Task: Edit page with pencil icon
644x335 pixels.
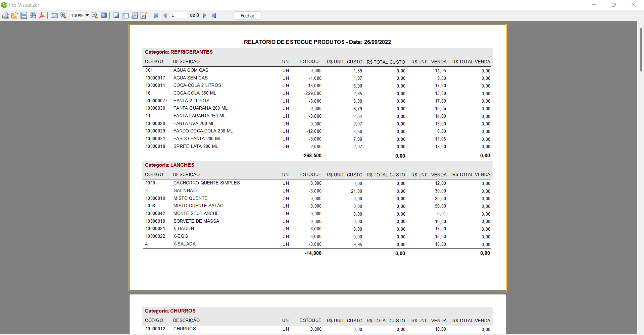Action: [143, 15]
